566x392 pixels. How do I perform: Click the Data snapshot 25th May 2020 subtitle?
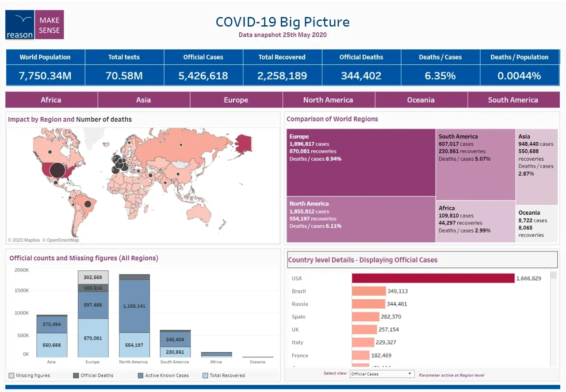click(x=283, y=35)
